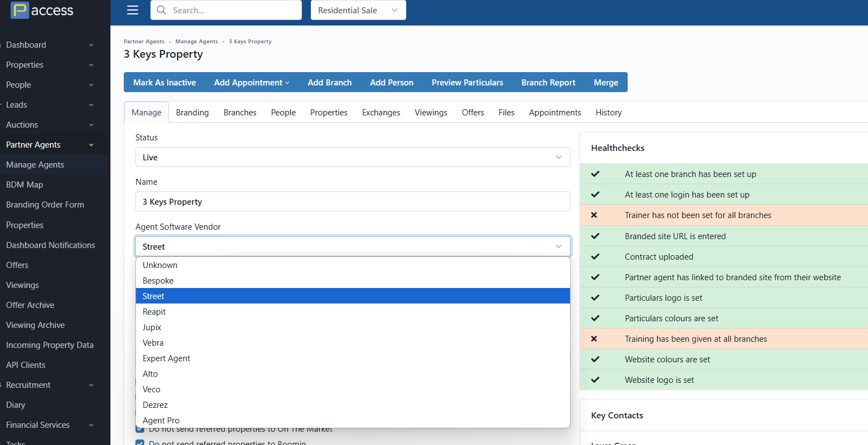The width and height of the screenshot is (868, 445).
Task: Switch to the Branches tab
Action: [x=240, y=112]
